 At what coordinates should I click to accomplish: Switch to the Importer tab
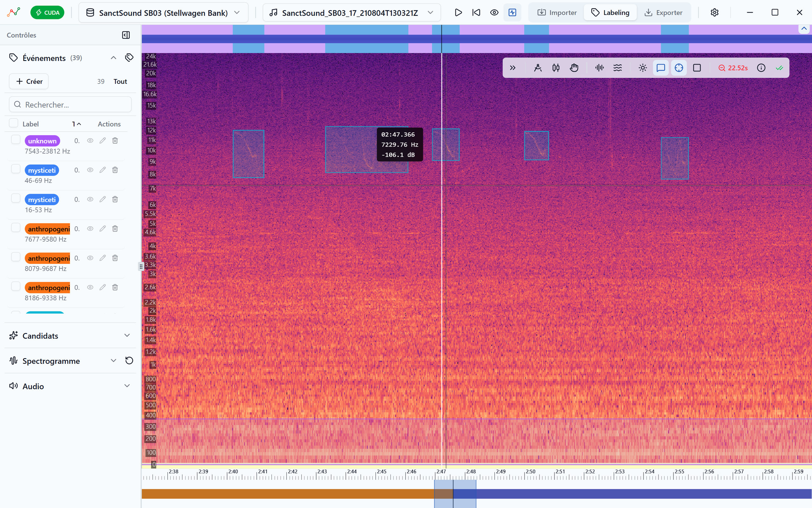(x=557, y=12)
